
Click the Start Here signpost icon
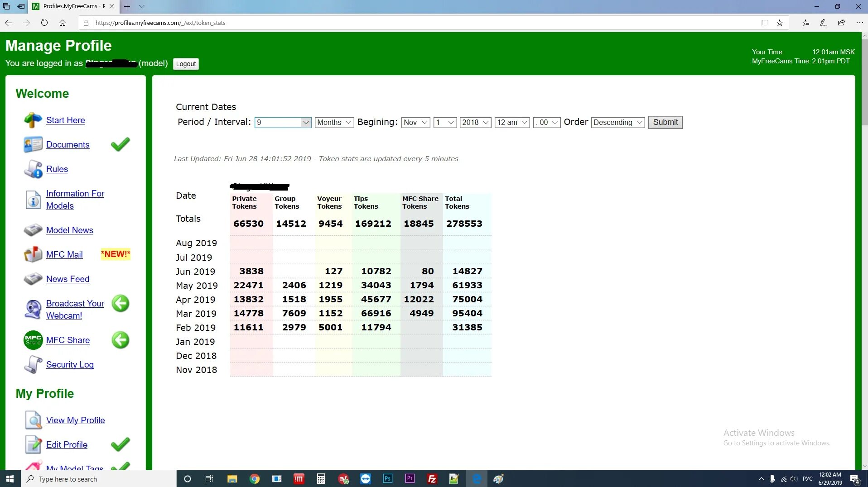point(33,120)
